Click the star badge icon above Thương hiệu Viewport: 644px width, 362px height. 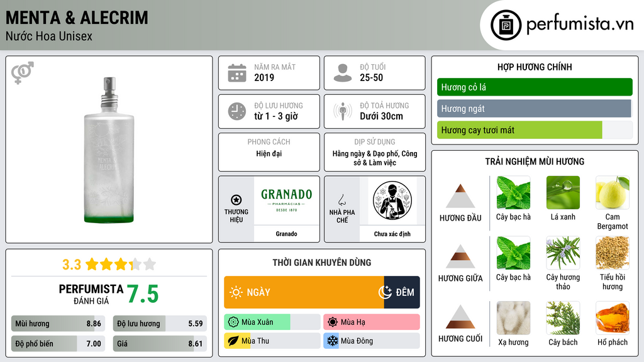[x=236, y=200]
